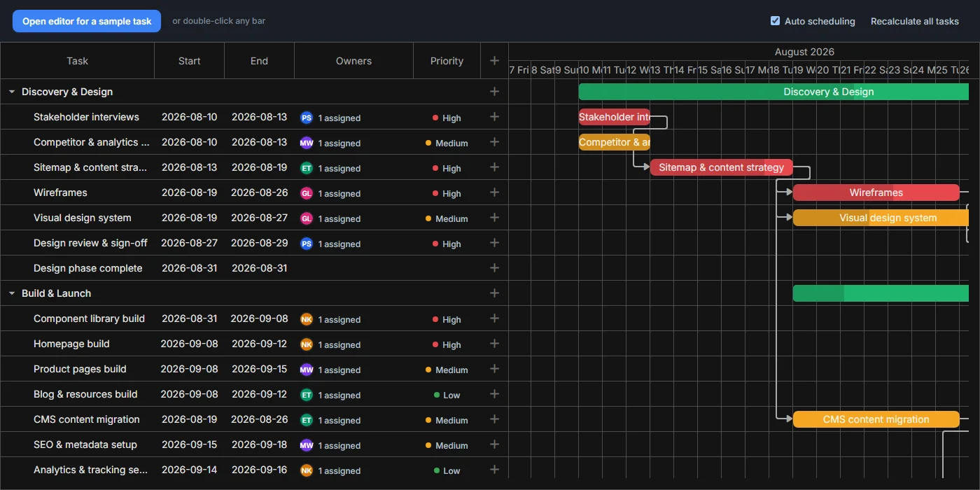Click High priority in Stakeholder interviews row
Image resolution: width=980 pixels, height=490 pixels.
coord(447,118)
